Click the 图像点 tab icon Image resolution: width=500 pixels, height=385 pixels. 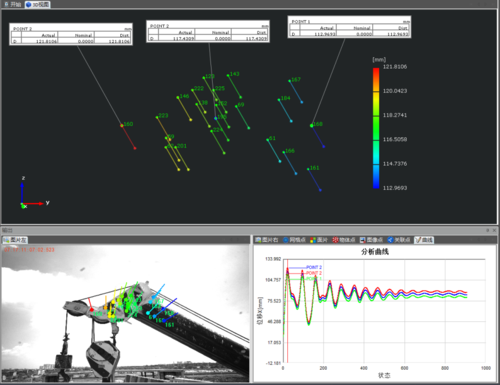(363, 240)
